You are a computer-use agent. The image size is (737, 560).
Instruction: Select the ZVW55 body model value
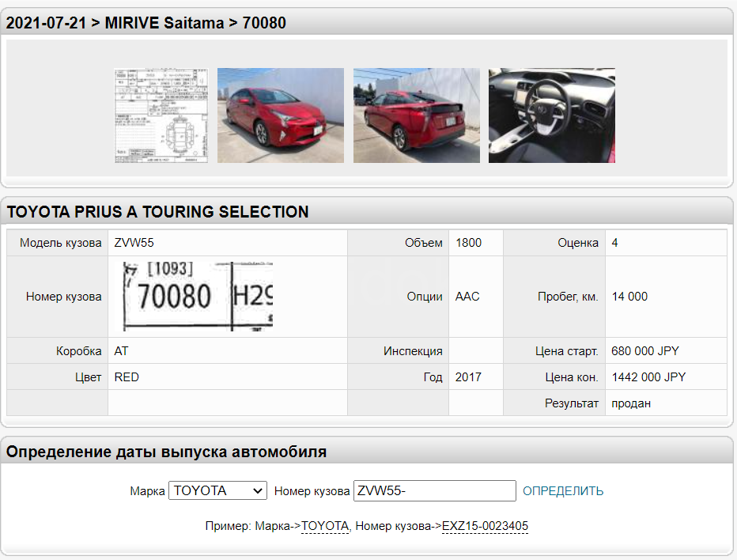[x=134, y=243]
